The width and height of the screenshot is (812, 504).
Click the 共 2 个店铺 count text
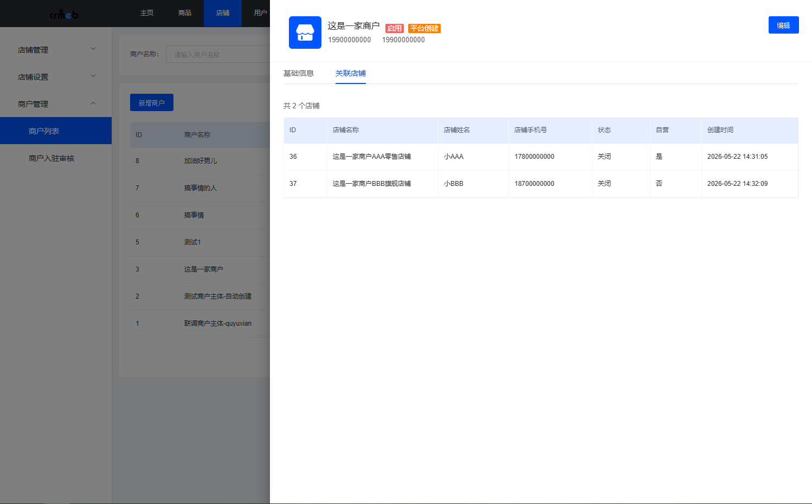pyautogui.click(x=301, y=106)
